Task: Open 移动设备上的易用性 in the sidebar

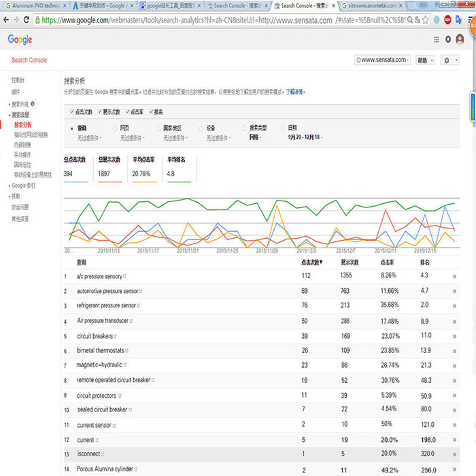Action: coord(33,175)
